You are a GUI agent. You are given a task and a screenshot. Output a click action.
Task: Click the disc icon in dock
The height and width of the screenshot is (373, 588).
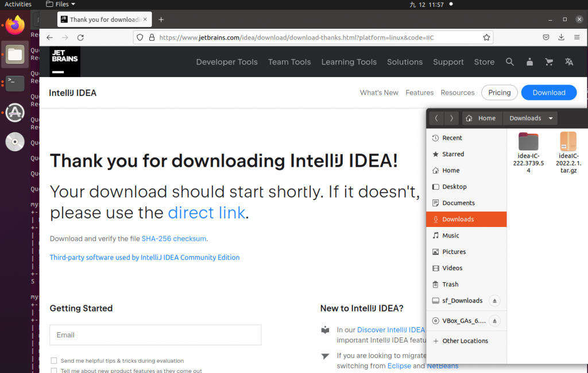click(x=15, y=142)
